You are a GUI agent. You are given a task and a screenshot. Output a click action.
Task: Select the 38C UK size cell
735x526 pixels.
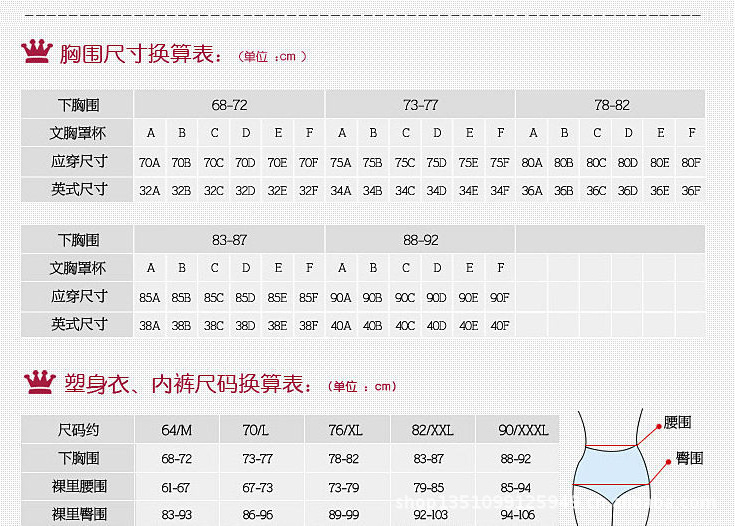pyautogui.click(x=214, y=325)
